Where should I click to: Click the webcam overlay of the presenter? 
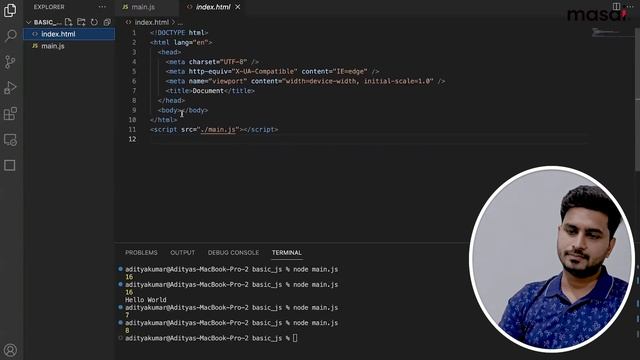coord(551,258)
